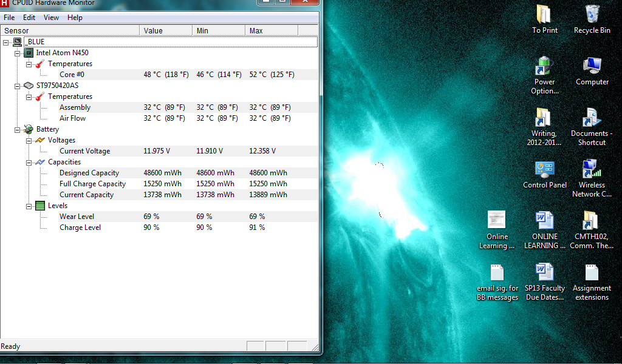Select the Assembly temperature row
Image resolution: width=622 pixels, height=364 pixels.
(188, 107)
